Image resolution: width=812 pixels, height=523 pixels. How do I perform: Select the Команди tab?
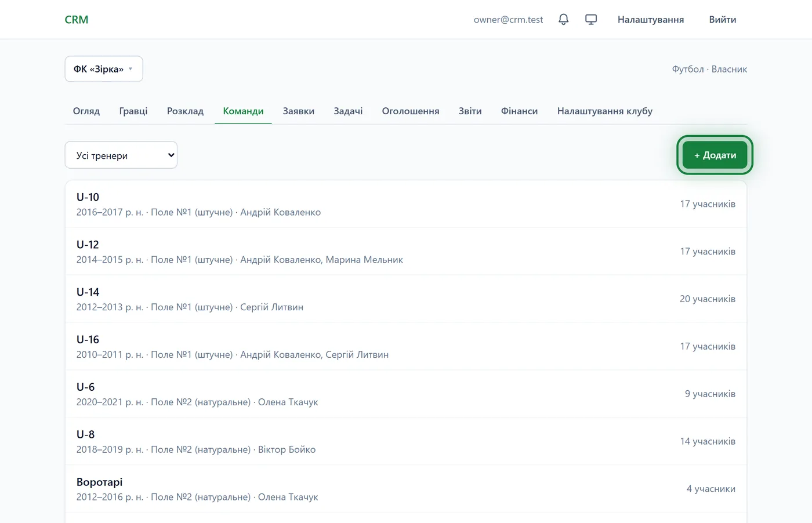(x=243, y=111)
